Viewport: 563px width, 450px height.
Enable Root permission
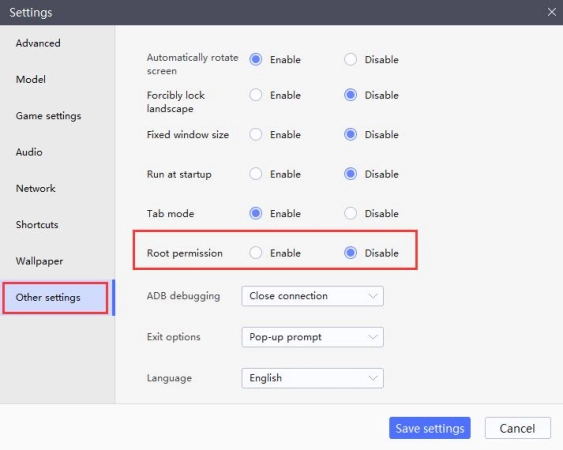[256, 253]
